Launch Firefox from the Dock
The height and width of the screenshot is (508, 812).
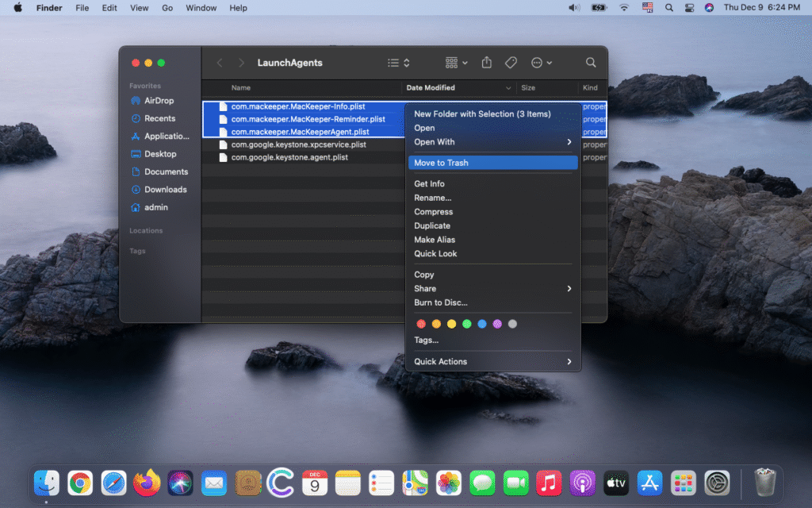click(x=147, y=482)
